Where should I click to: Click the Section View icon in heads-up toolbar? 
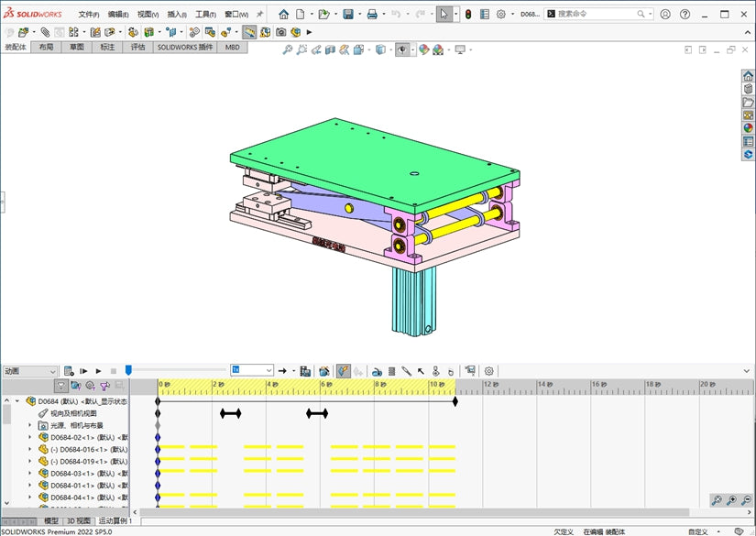pyautogui.click(x=330, y=49)
